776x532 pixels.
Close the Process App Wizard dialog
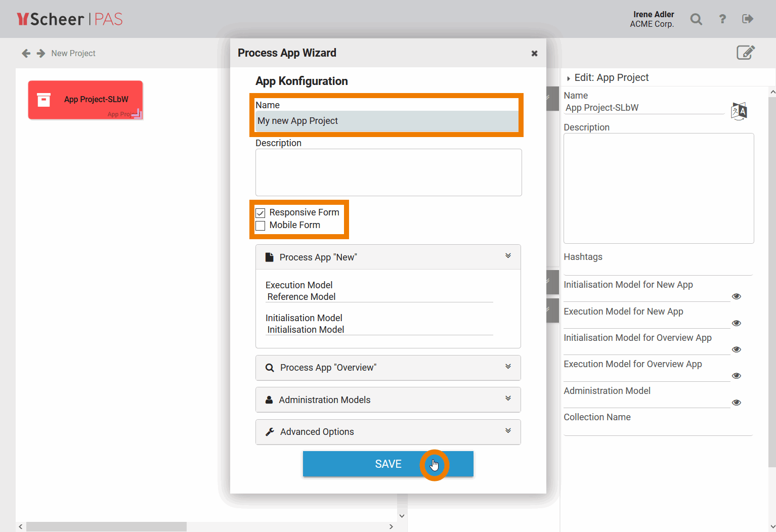point(534,53)
